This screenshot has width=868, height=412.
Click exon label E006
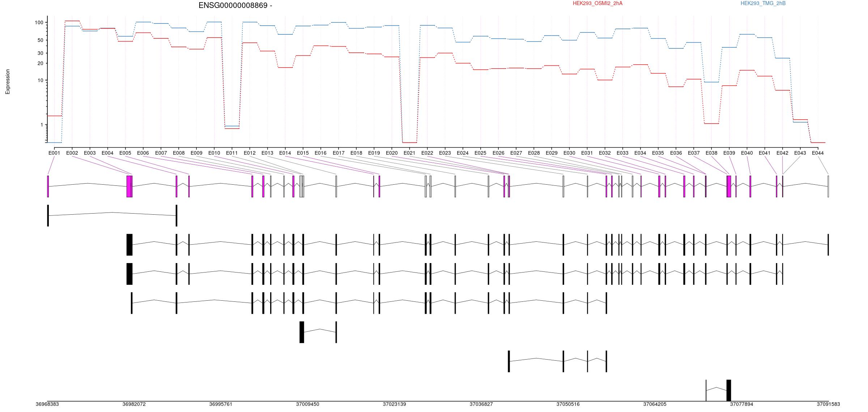143,153
